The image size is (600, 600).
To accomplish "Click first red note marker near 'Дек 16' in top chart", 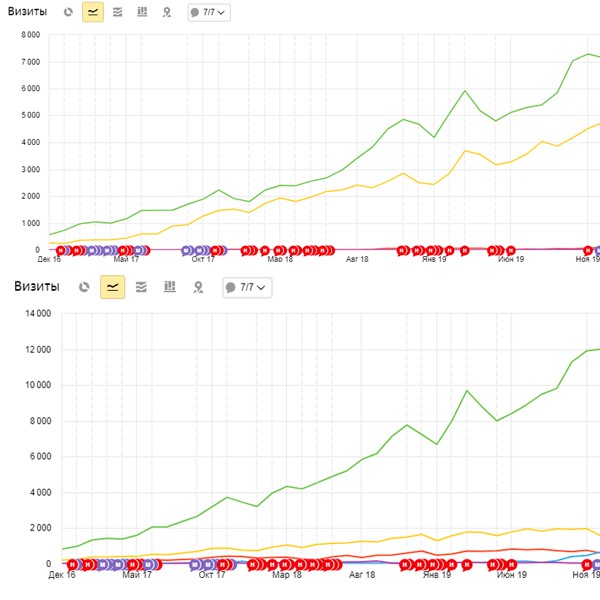I will tap(60, 251).
